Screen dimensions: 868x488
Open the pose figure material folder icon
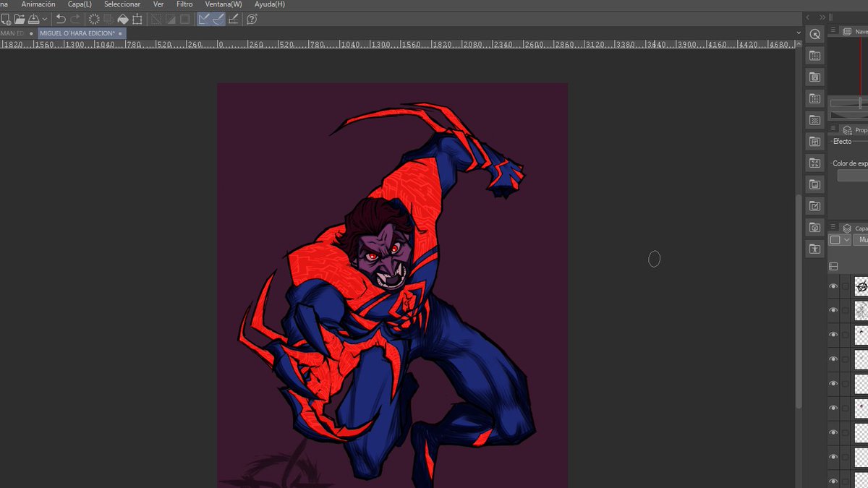(815, 249)
